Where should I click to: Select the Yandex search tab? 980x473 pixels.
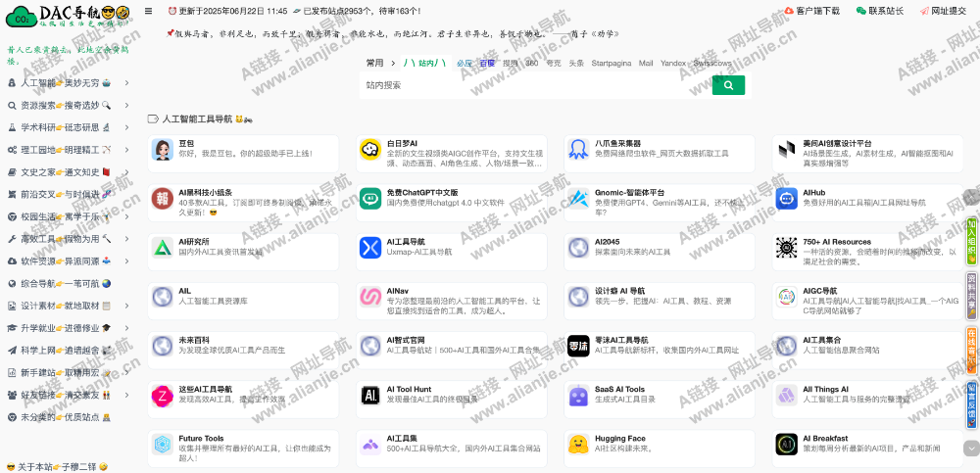pyautogui.click(x=673, y=63)
